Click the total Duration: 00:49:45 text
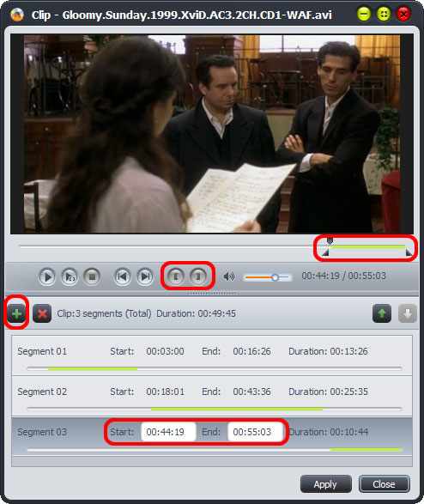The width and height of the screenshot is (424, 504). coord(196,313)
